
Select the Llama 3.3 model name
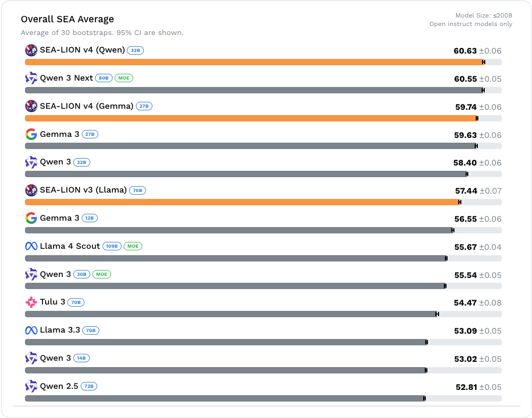point(60,330)
